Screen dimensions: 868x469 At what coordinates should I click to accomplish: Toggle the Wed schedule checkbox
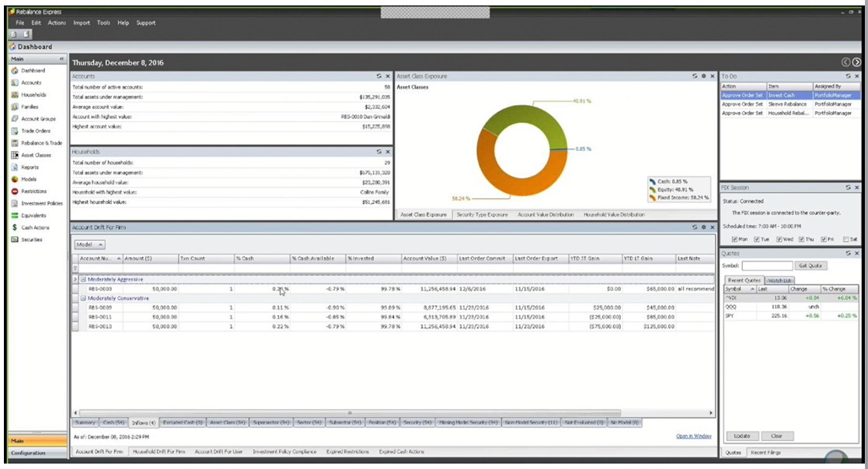tap(779, 240)
